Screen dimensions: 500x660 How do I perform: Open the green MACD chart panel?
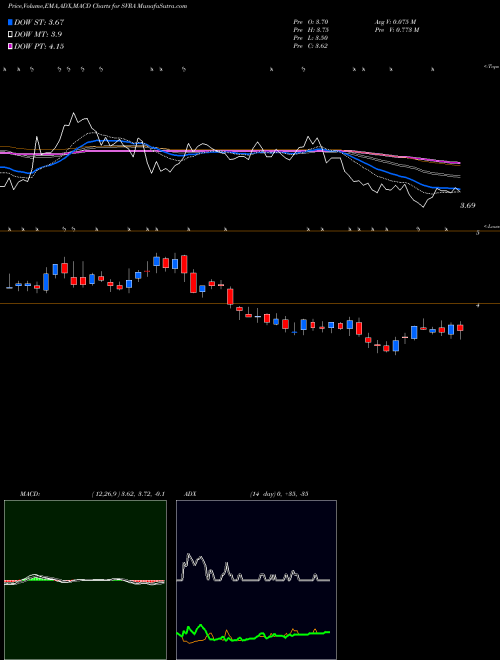coord(85,580)
